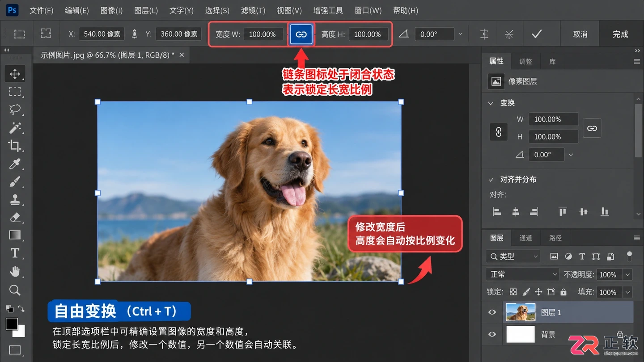This screenshot has height=362, width=644.
Task: Hide 背景 layer visibility
Action: coord(492,334)
